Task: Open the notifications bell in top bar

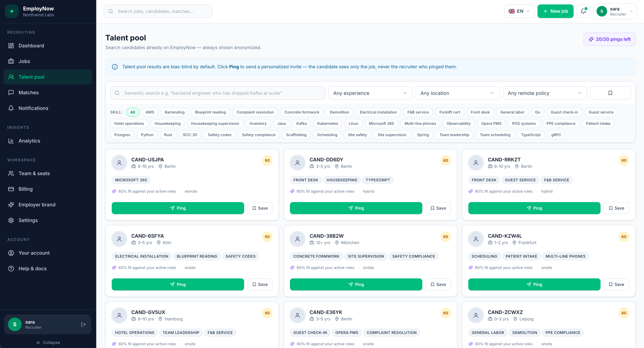Action: tap(583, 11)
